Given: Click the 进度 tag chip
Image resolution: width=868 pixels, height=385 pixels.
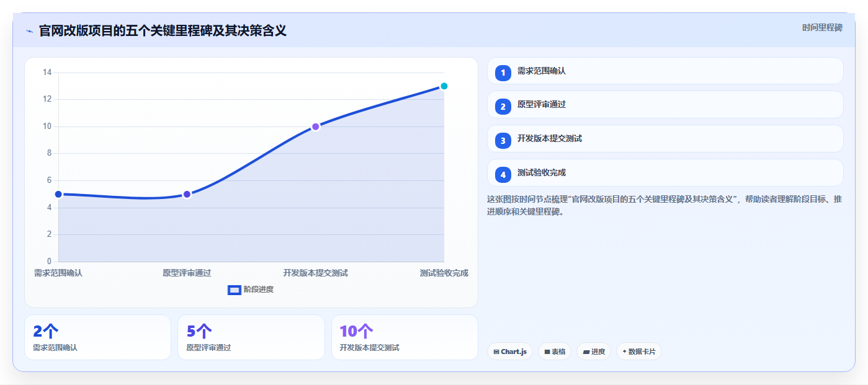Looking at the screenshot, I should point(594,352).
